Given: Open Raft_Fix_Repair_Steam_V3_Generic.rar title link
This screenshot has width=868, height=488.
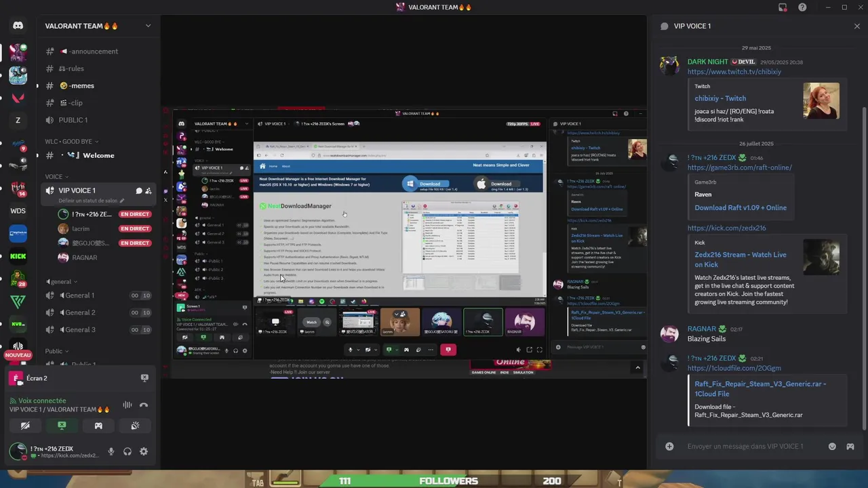Looking at the screenshot, I should tap(760, 388).
